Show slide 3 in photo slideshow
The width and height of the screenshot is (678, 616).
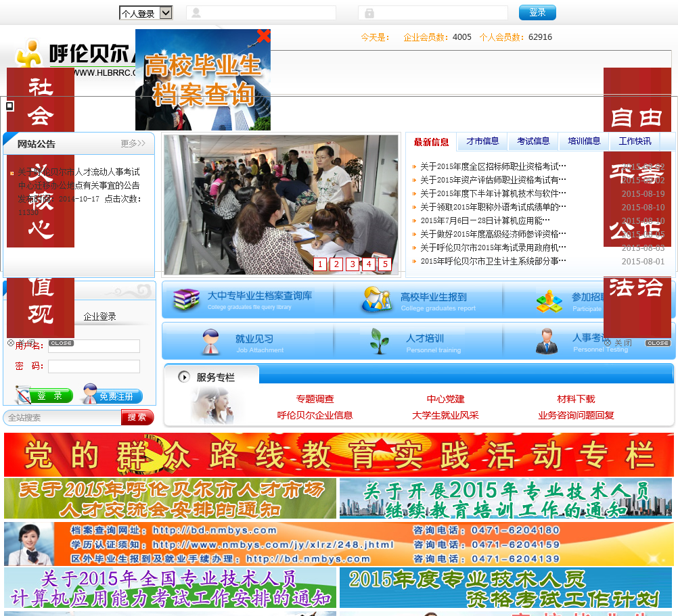pyautogui.click(x=353, y=264)
